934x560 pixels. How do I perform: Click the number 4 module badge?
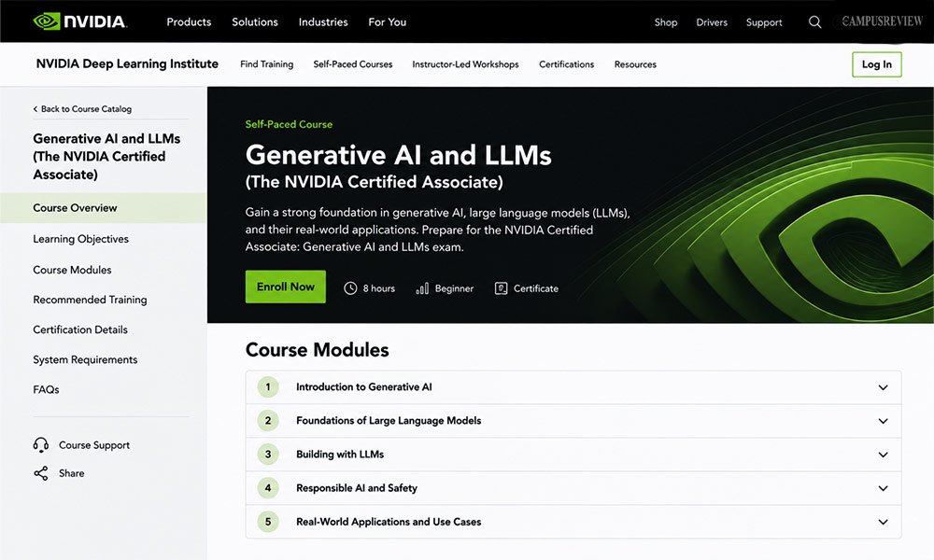(268, 488)
